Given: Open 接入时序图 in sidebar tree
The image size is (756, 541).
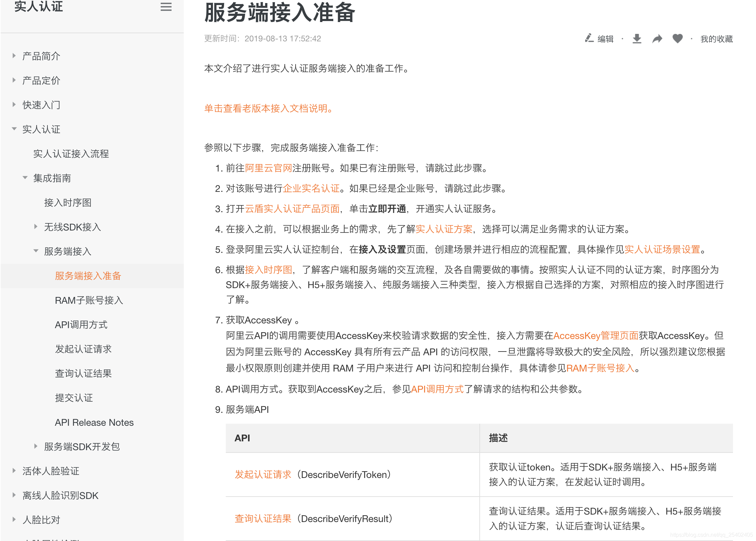Looking at the screenshot, I should point(68,203).
